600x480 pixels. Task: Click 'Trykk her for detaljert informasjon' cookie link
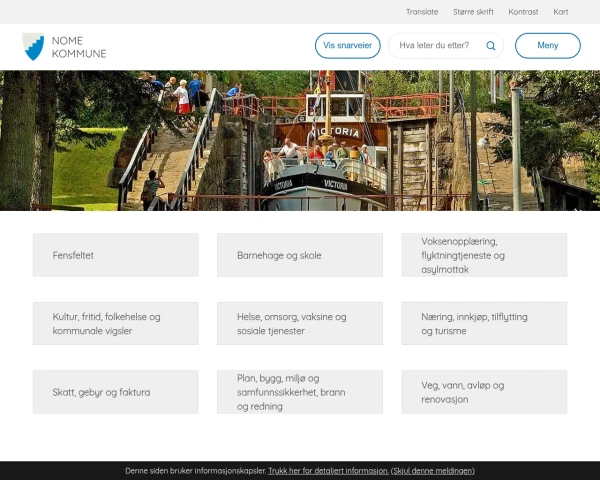tap(328, 470)
